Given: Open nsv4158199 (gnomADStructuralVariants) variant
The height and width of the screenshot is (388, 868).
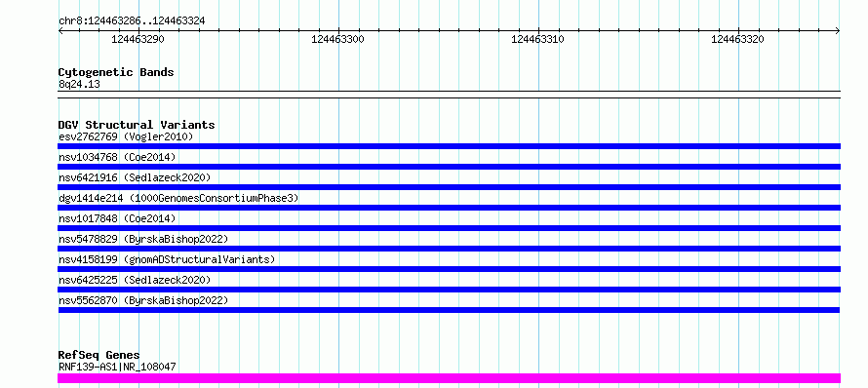Looking at the screenshot, I should 167,259.
